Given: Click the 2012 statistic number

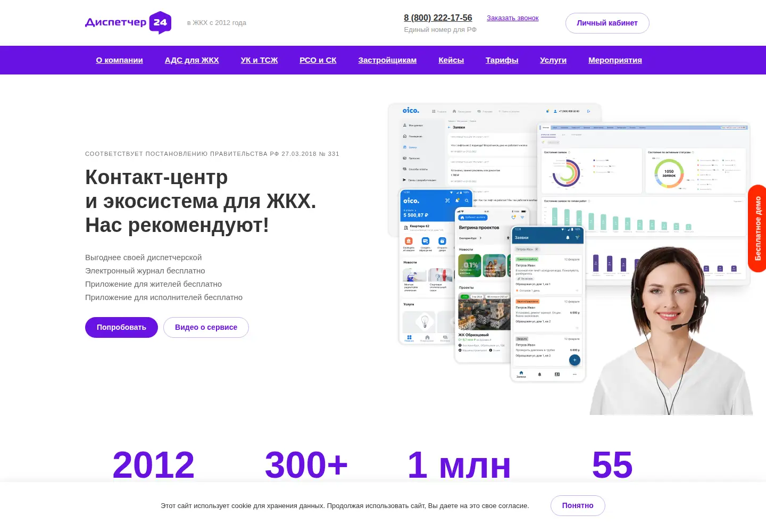Looking at the screenshot, I should (153, 465).
